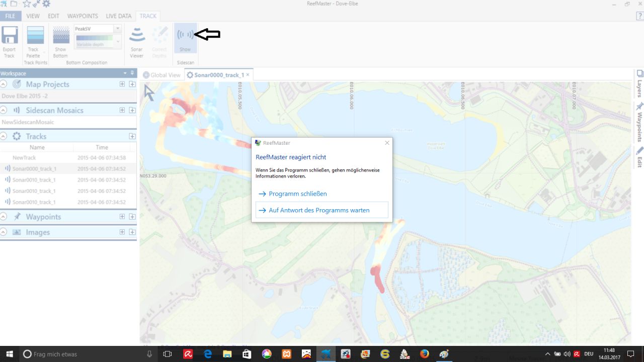Select the NewSidescanMosaic entry
The width and height of the screenshot is (644, 362).
(28, 122)
